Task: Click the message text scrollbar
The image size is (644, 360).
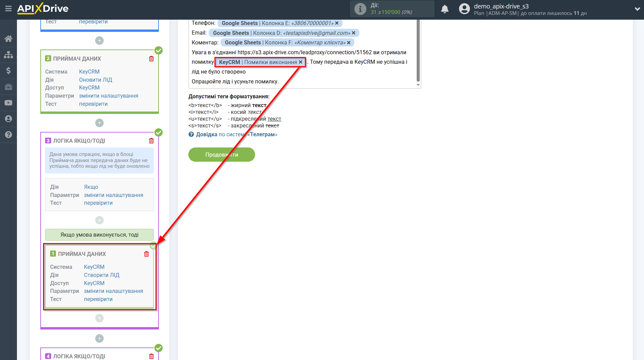Action: coord(418,50)
